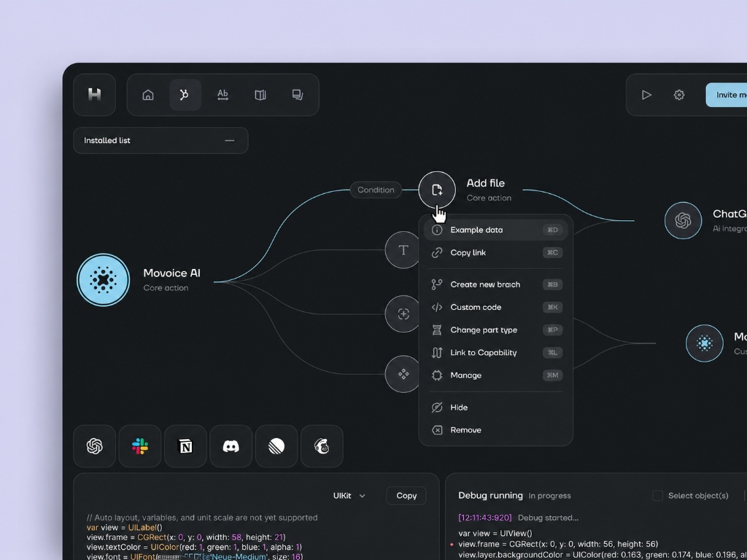The image size is (747, 560).
Task: Click the Invite button
Action: pyautogui.click(x=727, y=95)
